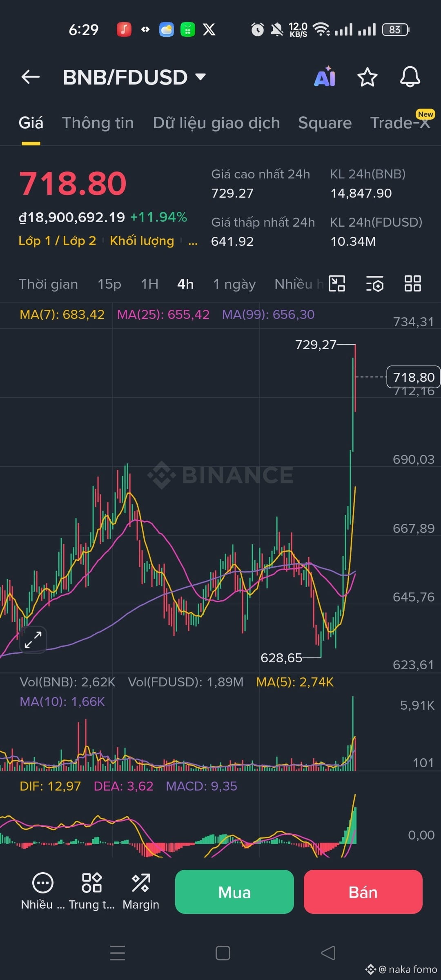This screenshot has height=980, width=441.
Task: Tap the 24h BNB volume 14,847.90
Action: click(x=361, y=193)
